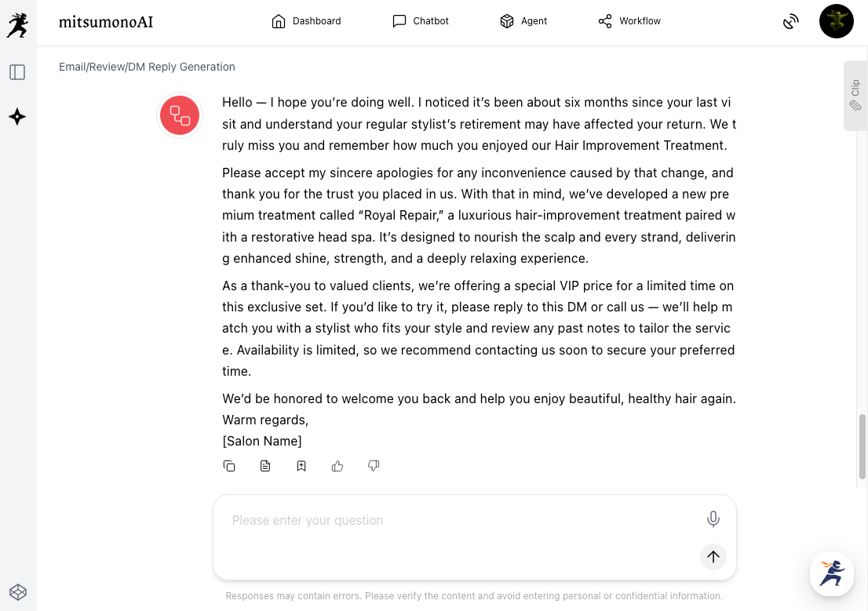Switch to the Agent page
Screen dimensions: 868x611
coord(523,21)
